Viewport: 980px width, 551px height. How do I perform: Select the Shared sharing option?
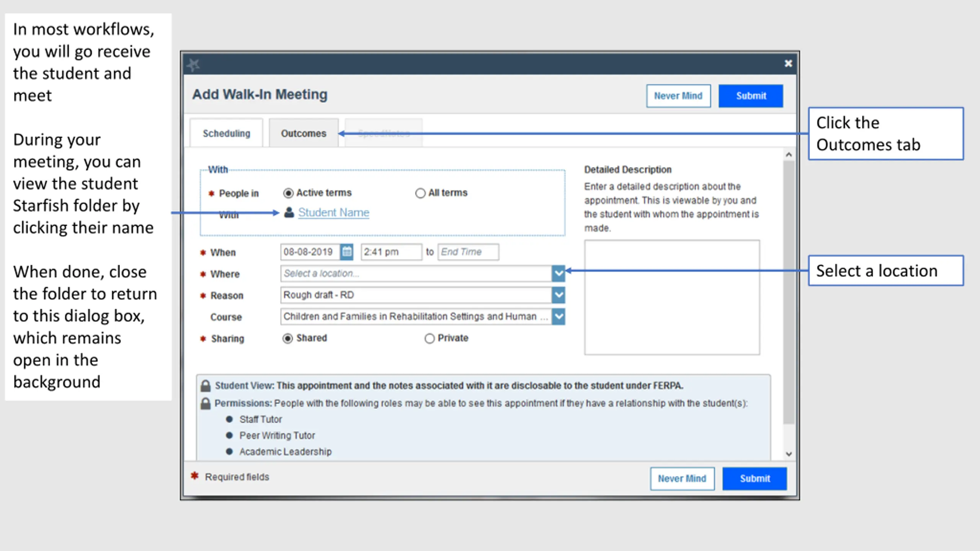pyautogui.click(x=287, y=339)
